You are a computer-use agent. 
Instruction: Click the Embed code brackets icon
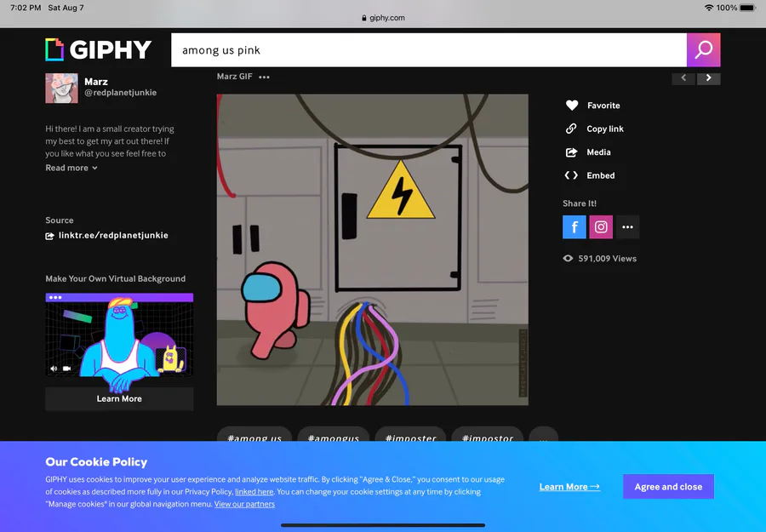[x=571, y=175]
